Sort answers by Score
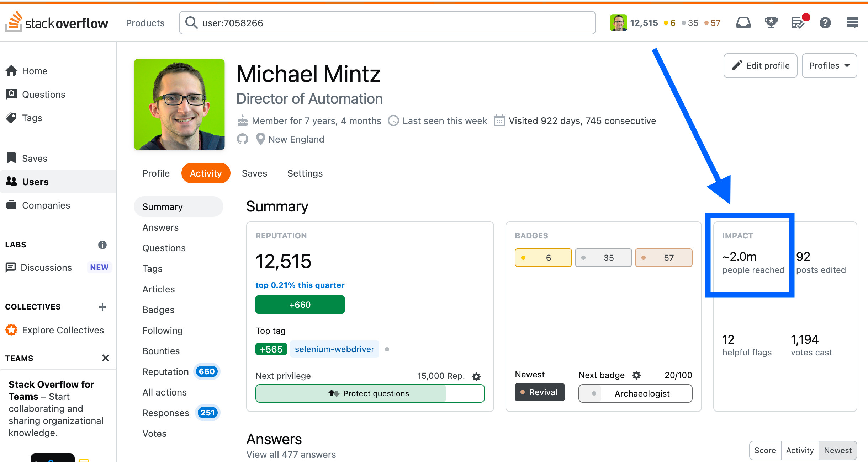The height and width of the screenshot is (462, 868). [765, 450]
